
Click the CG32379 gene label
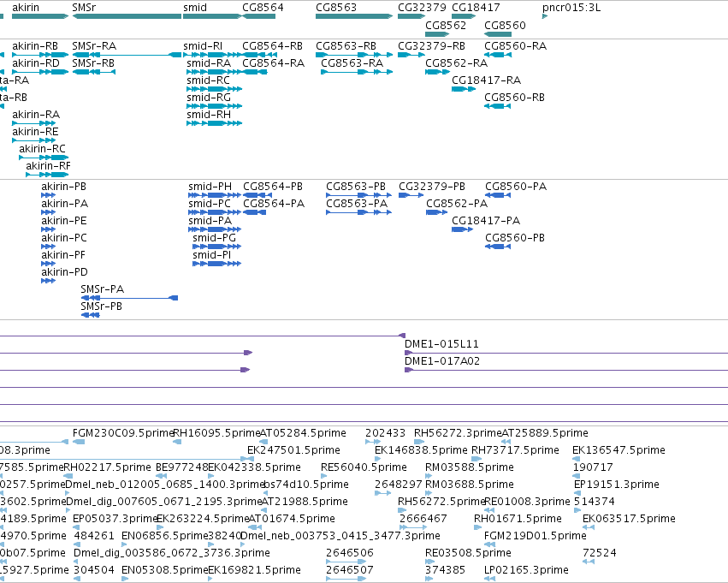pos(422,8)
